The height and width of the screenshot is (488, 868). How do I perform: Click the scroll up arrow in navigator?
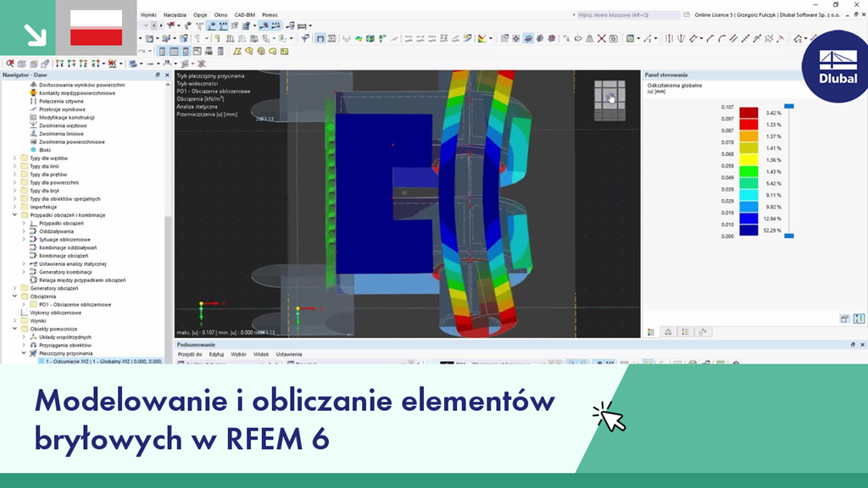pos(167,85)
